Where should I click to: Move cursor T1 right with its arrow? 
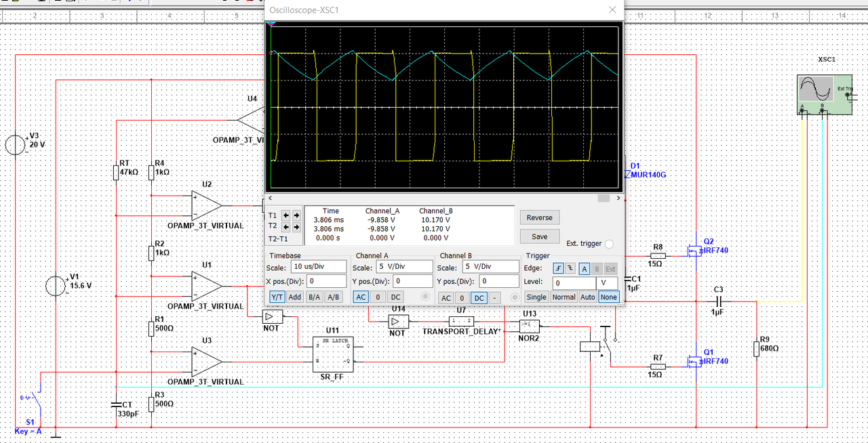tap(296, 215)
